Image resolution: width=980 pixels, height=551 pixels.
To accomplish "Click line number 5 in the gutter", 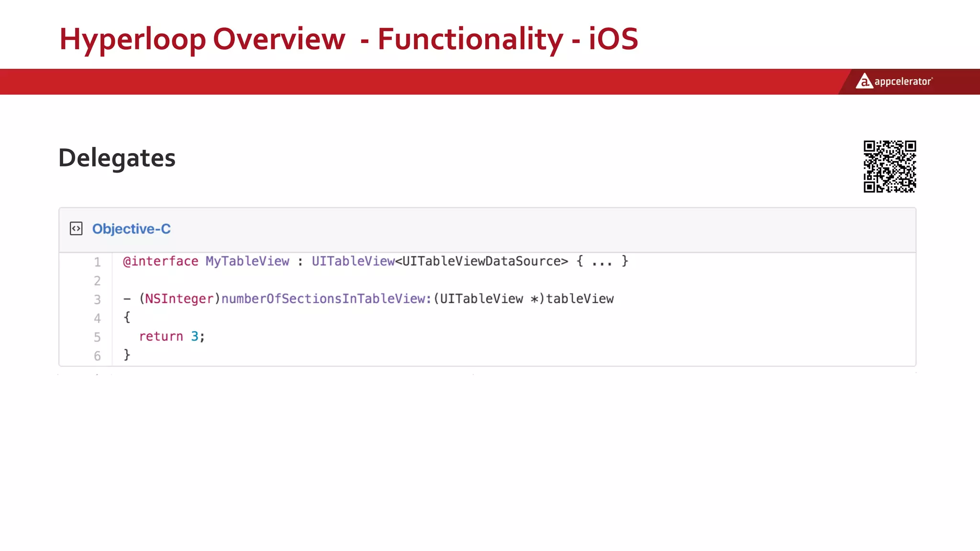I will (97, 337).
